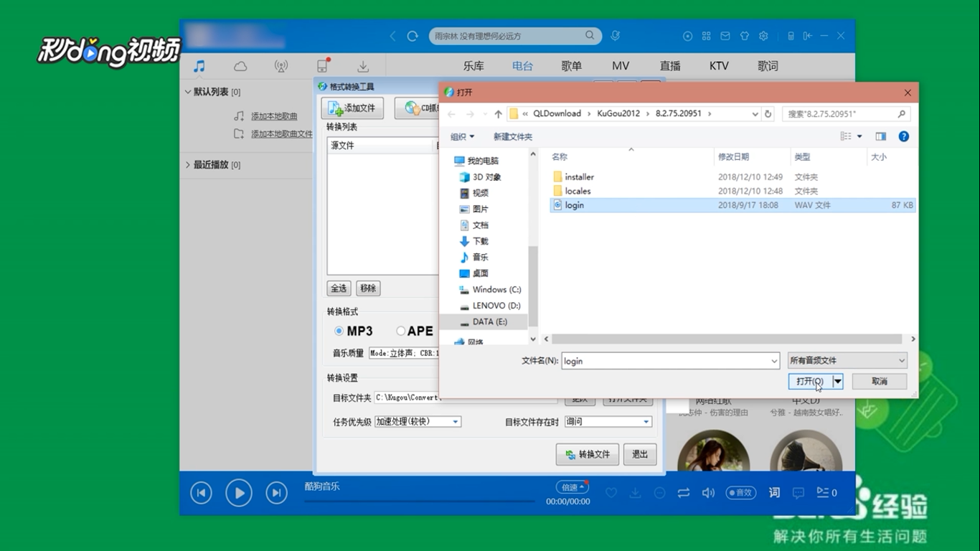Open KuGou settings gear icon
Viewport: 980px width, 551px height.
coord(763,36)
